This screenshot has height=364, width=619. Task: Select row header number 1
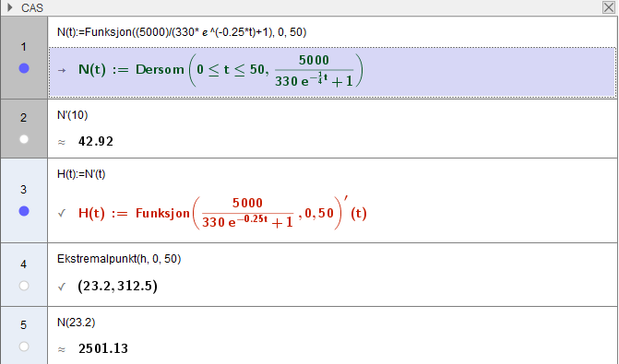point(24,47)
